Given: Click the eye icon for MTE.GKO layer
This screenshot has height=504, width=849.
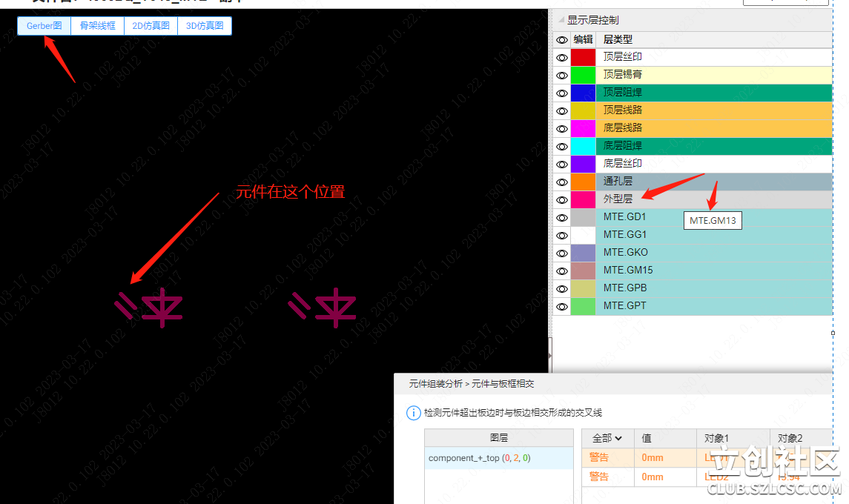Looking at the screenshot, I should (562, 253).
